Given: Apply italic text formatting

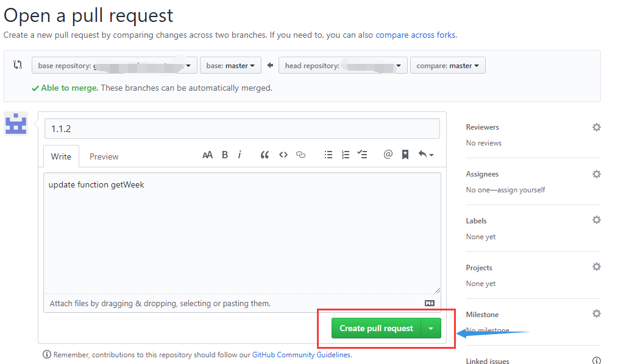Looking at the screenshot, I should (x=240, y=155).
